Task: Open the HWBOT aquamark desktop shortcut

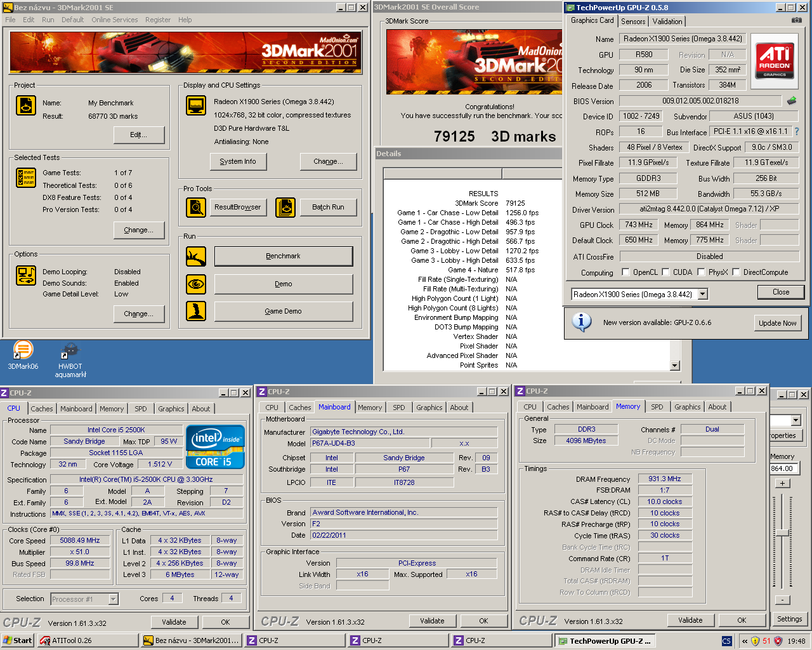Action: click(70, 360)
